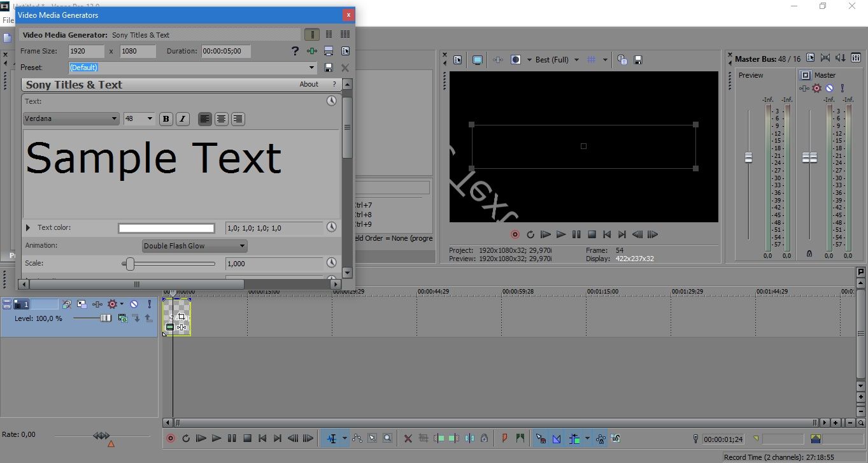This screenshot has width=868, height=463.
Task: Mute video track 1
Action: pos(134,304)
